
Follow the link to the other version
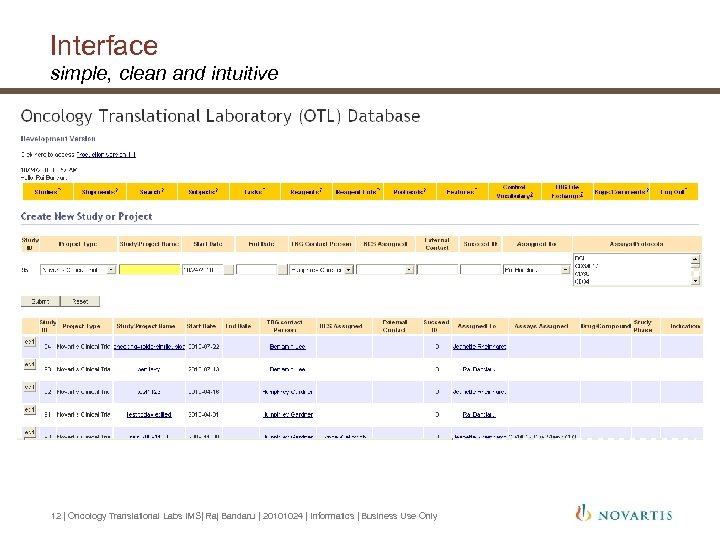pyautogui.click(x=106, y=154)
